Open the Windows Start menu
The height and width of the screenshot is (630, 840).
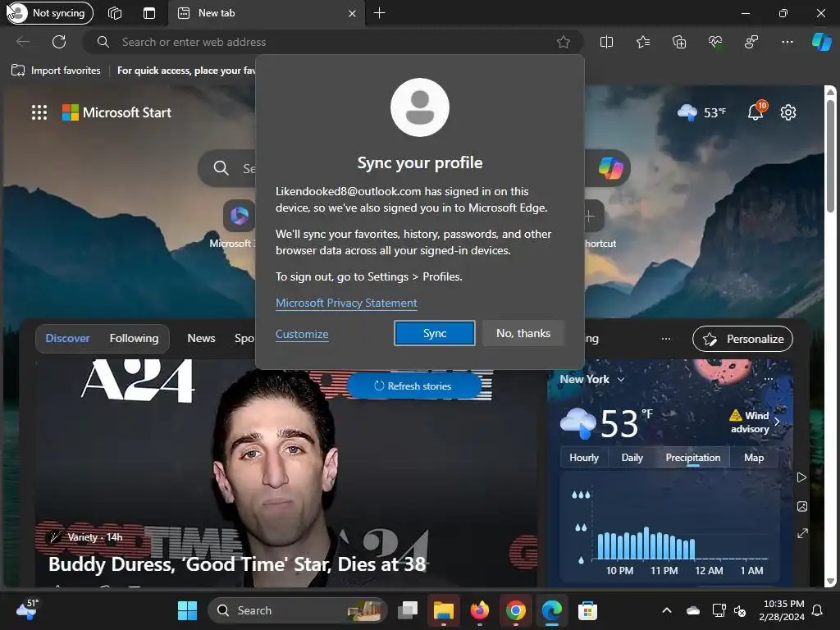click(187, 610)
